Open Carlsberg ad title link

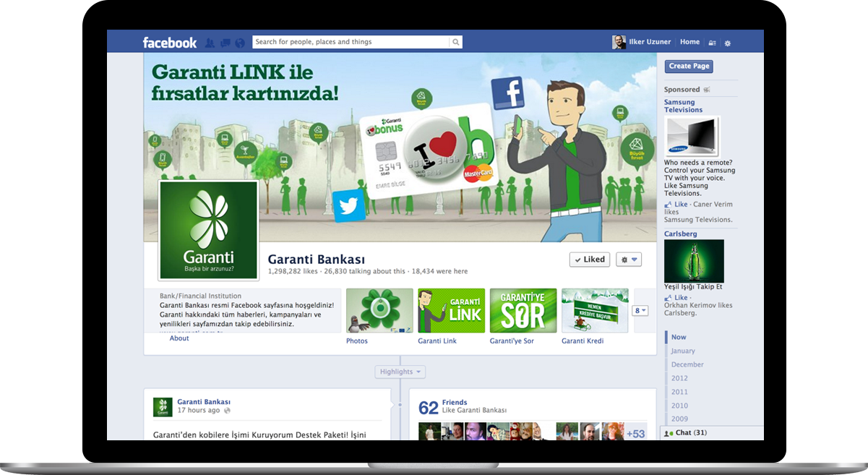pyautogui.click(x=679, y=234)
